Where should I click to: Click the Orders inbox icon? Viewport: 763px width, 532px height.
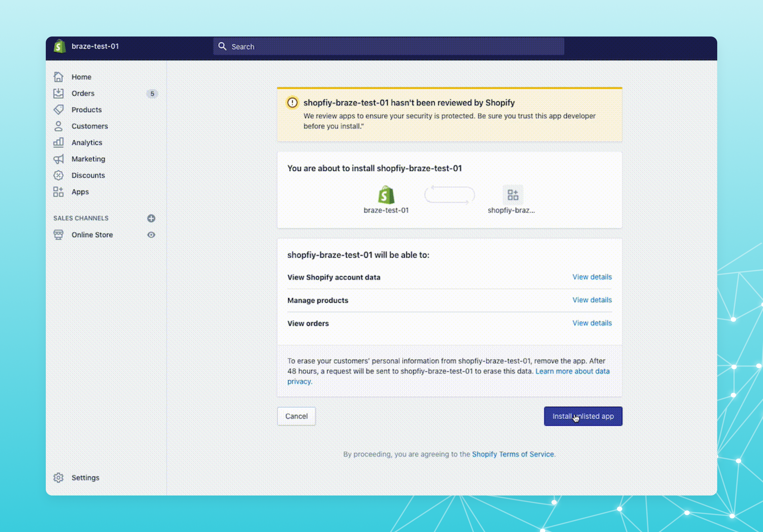[58, 93]
